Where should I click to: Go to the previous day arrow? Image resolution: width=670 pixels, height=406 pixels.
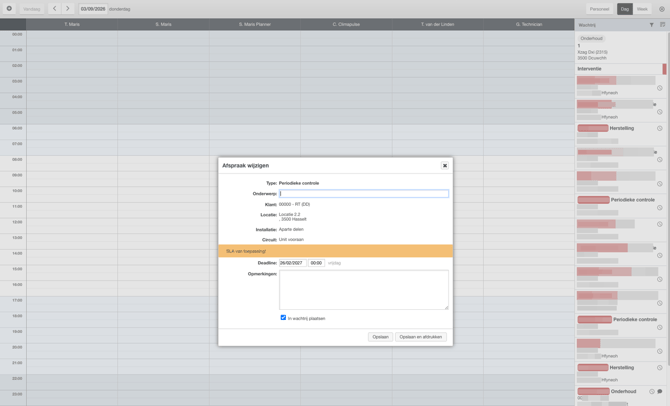click(55, 9)
